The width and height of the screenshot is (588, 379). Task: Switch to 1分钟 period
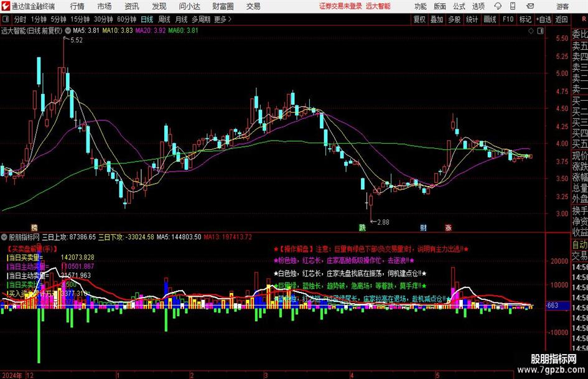[39, 19]
